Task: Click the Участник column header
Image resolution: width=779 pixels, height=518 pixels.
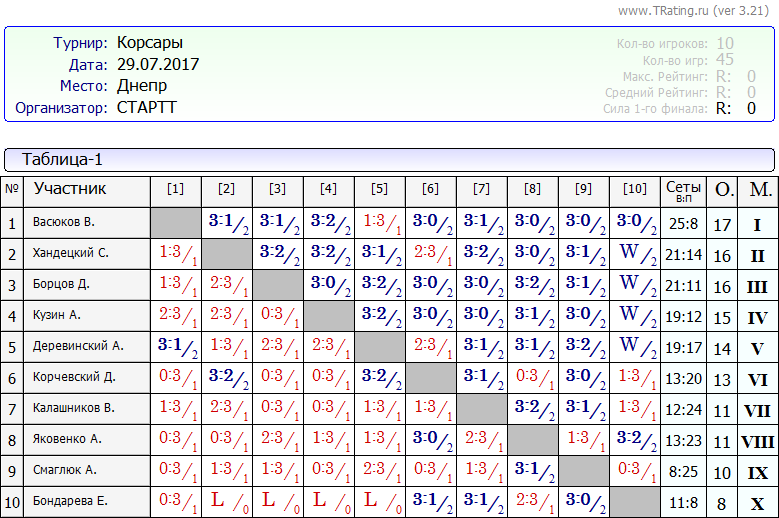Action: pos(70,189)
